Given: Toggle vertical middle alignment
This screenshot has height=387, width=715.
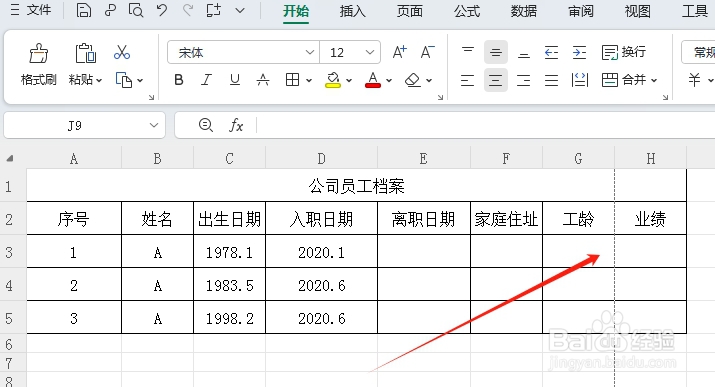Looking at the screenshot, I should 496,52.
